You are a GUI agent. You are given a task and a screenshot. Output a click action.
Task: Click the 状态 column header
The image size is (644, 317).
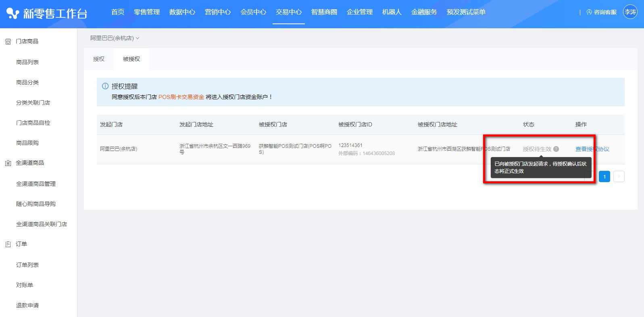point(529,124)
